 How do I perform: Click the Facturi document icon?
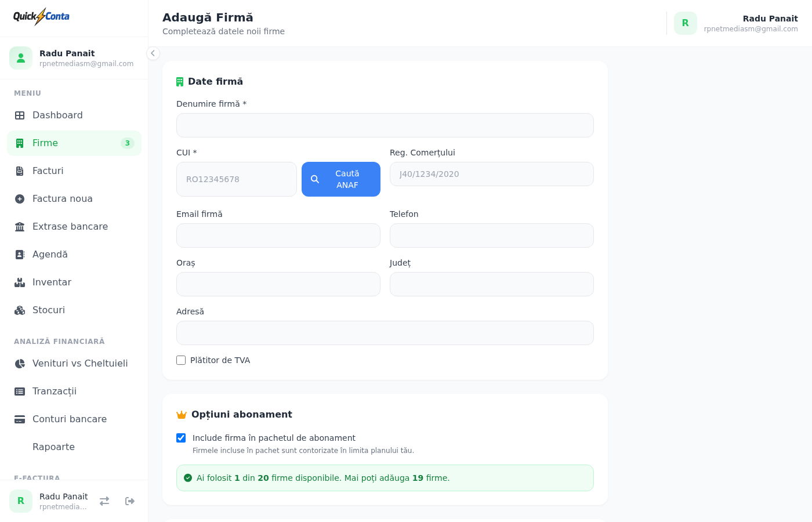point(20,171)
